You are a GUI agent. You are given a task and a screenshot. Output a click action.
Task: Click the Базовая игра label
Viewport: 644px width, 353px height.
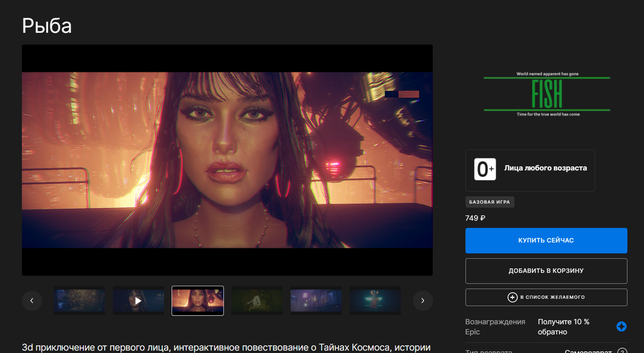pos(490,202)
